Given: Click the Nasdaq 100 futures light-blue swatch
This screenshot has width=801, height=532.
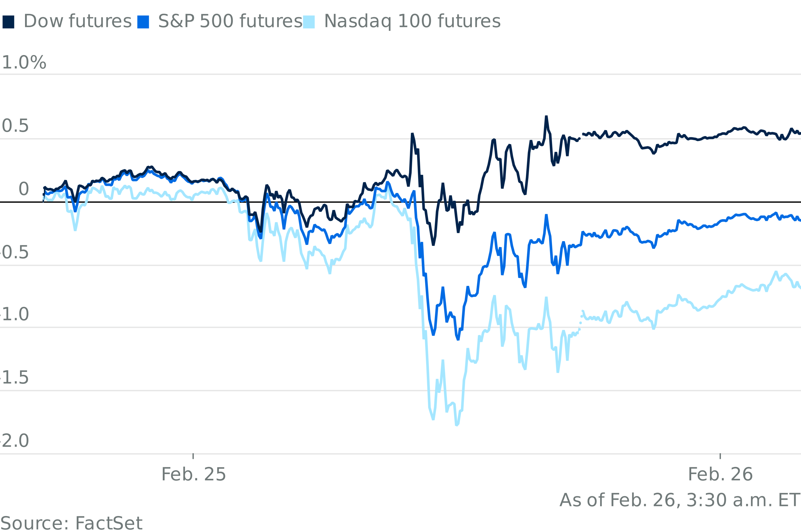Looking at the screenshot, I should (309, 22).
